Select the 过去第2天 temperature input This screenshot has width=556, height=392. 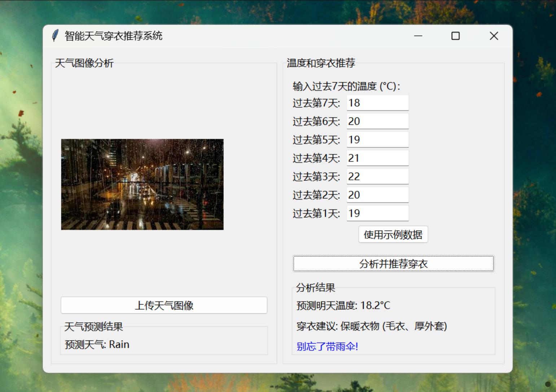377,195
